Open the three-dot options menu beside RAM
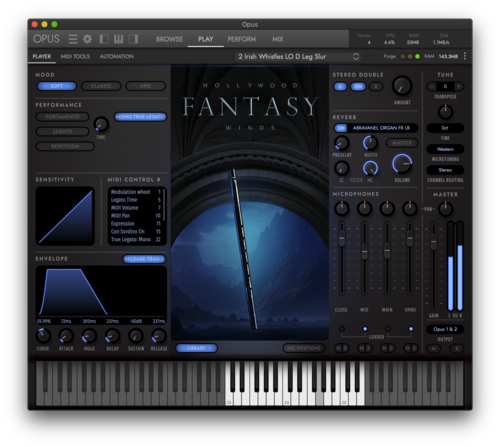This screenshot has width=500, height=447. click(465, 56)
